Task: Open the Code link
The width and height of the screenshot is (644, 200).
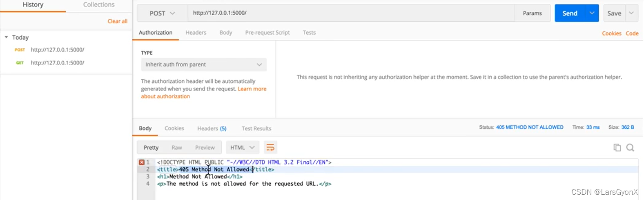Action: tap(632, 33)
